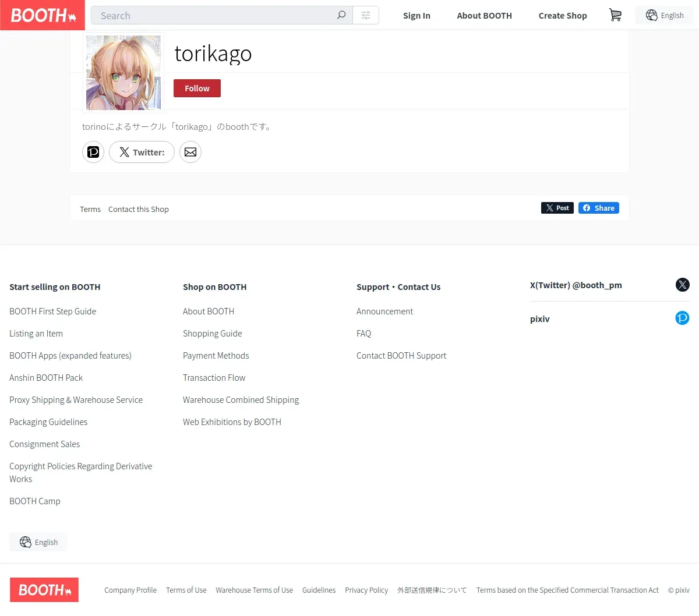Screen dimensions: 699x616
Task: Open the English language selector in header
Action: coord(665,15)
